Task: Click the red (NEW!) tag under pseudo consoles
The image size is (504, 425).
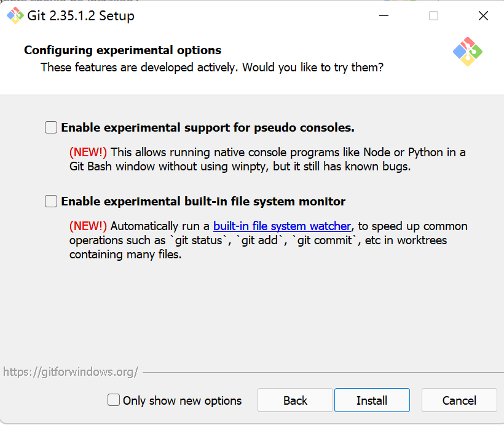Action: [x=88, y=152]
